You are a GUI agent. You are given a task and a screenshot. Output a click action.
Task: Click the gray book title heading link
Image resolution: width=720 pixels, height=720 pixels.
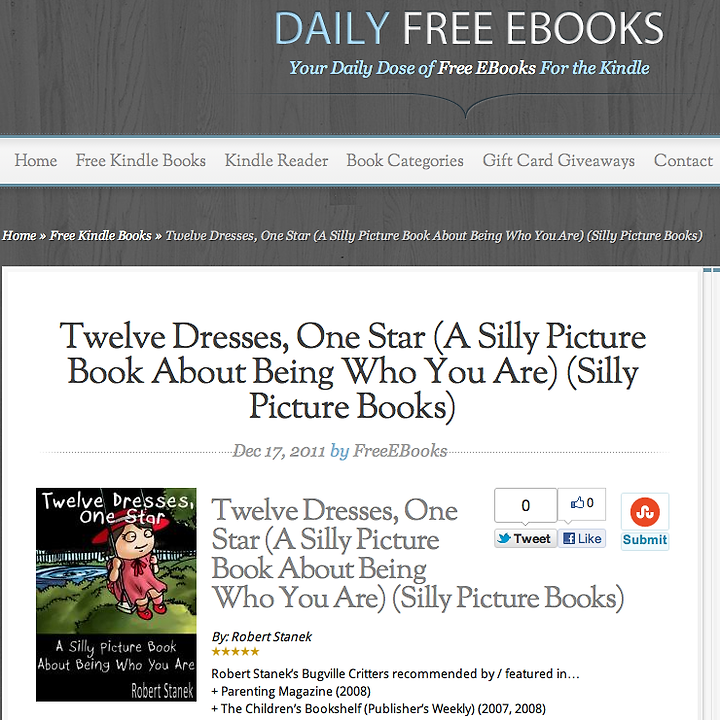click(417, 554)
